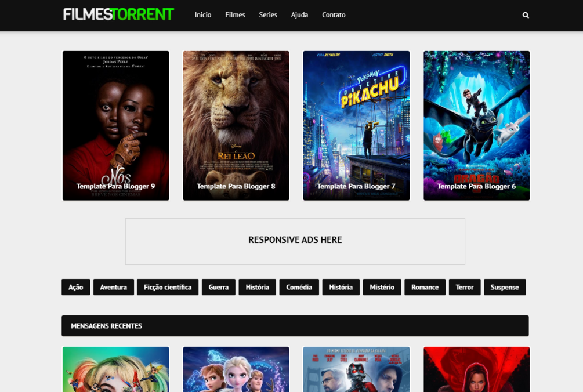Screen dimensions: 583x392
Task: Open the Frozen poster thumbnail
Action: (x=236, y=369)
